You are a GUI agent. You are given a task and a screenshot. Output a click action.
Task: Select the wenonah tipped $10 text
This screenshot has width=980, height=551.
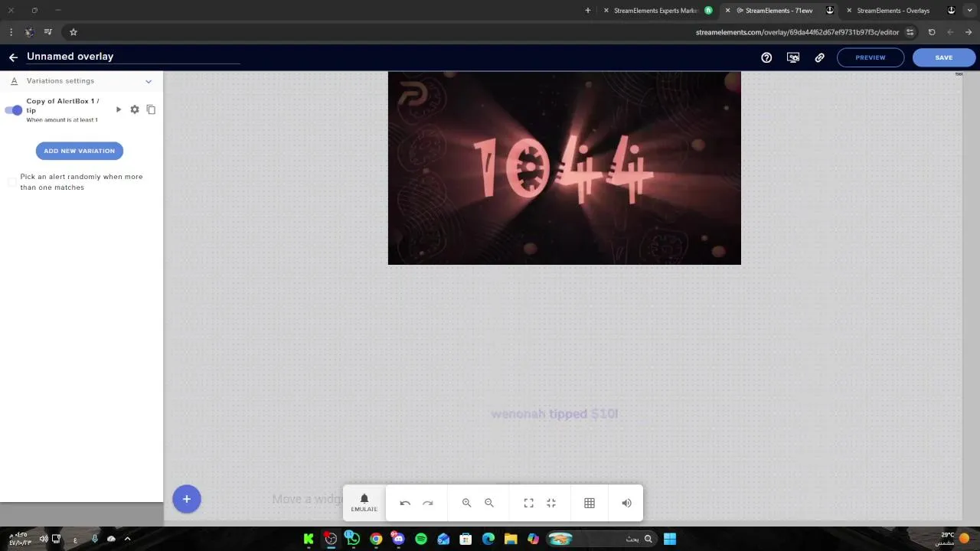click(554, 414)
